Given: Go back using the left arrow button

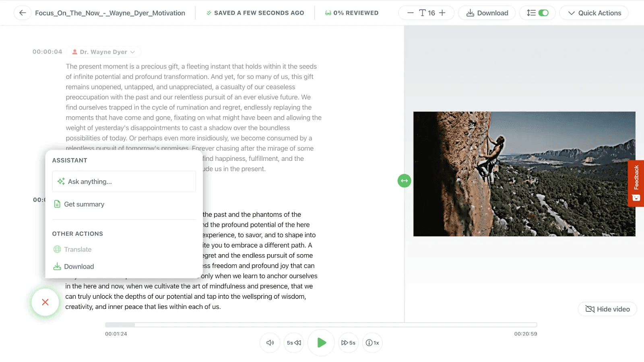Looking at the screenshot, I should 23,13.
